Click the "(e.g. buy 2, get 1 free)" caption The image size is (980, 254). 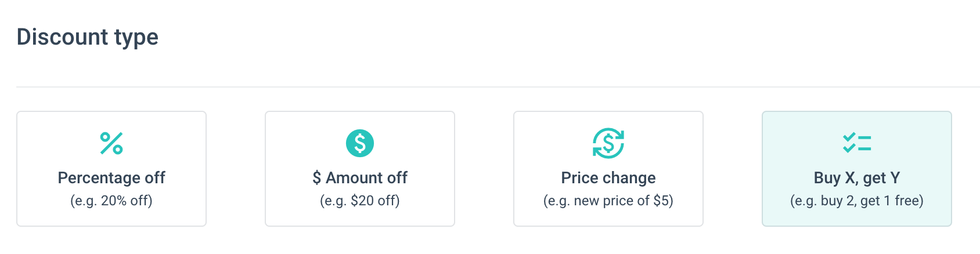tap(857, 201)
